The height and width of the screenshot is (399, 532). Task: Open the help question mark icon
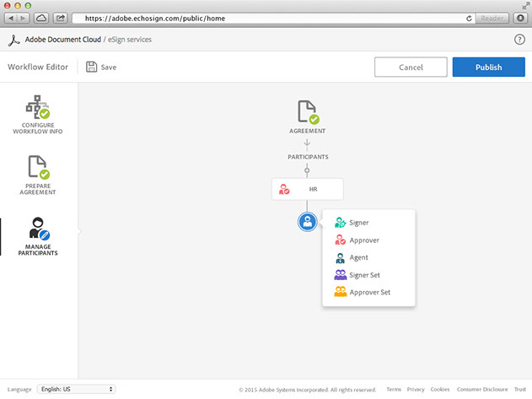click(519, 40)
